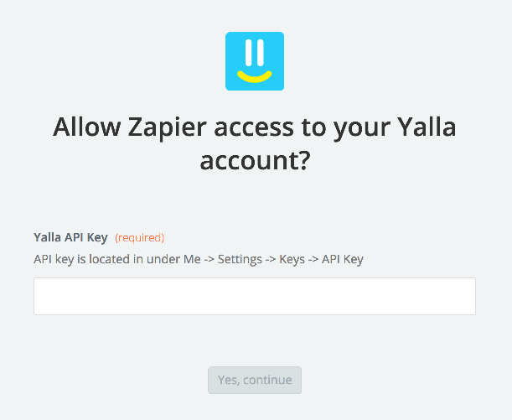Click the API key location help text
The width and height of the screenshot is (512, 420).
coord(199,259)
